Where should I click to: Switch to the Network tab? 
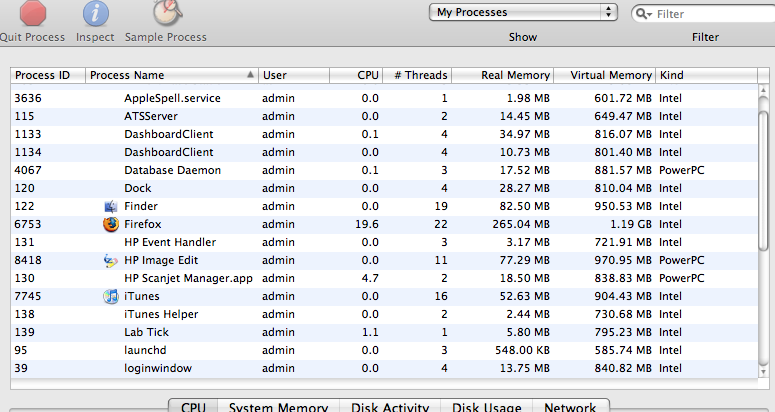(x=570, y=406)
